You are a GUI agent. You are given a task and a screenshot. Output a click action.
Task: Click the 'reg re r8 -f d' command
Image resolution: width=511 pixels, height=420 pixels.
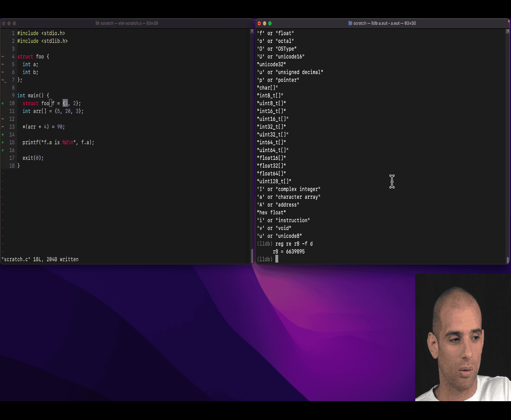pos(294,244)
